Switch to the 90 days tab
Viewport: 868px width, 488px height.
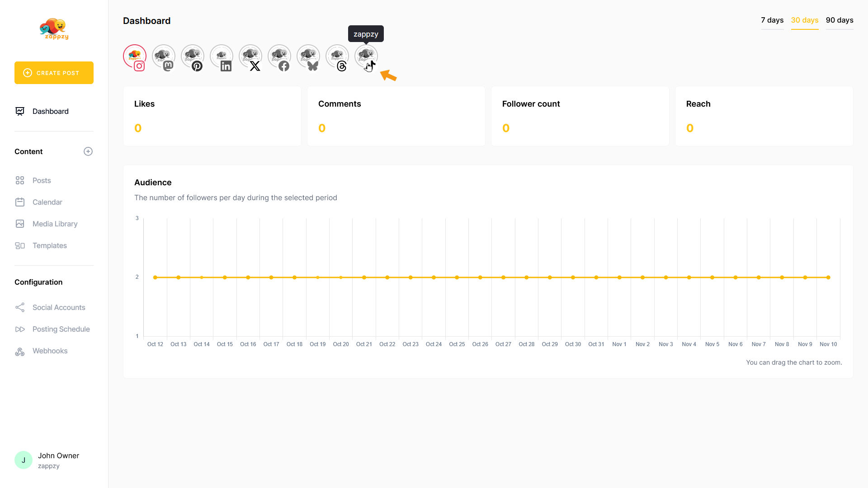pyautogui.click(x=840, y=20)
